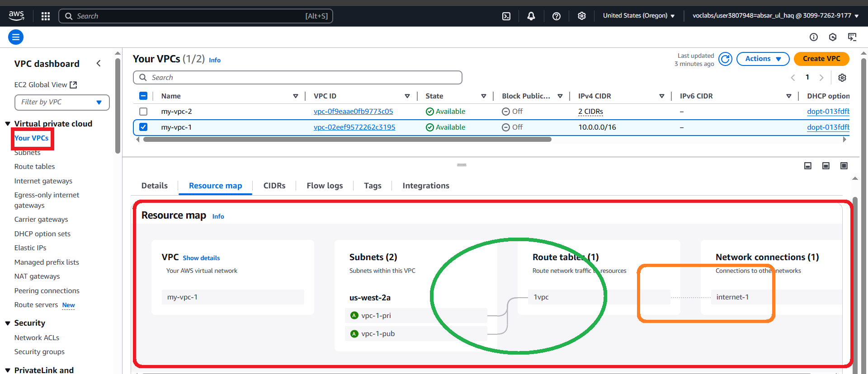Click the info circle icon near top right
The width and height of the screenshot is (868, 374).
[x=814, y=37]
